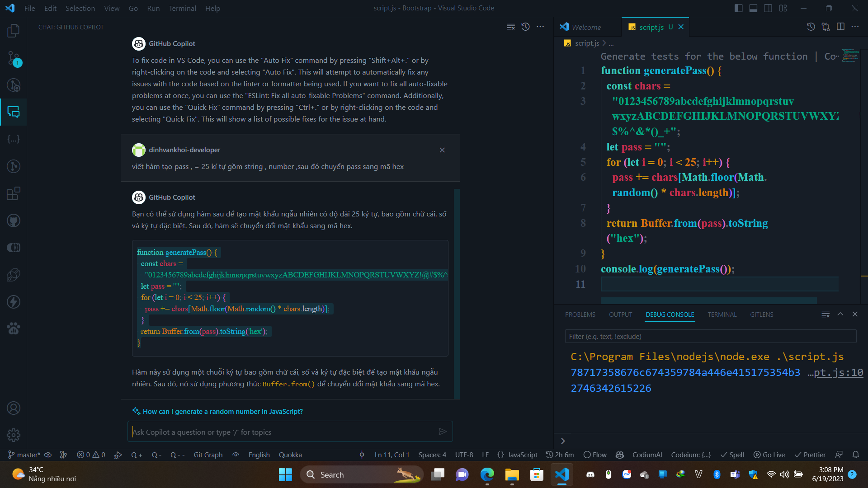Toggle notifications bell in status bar

[x=857, y=455]
